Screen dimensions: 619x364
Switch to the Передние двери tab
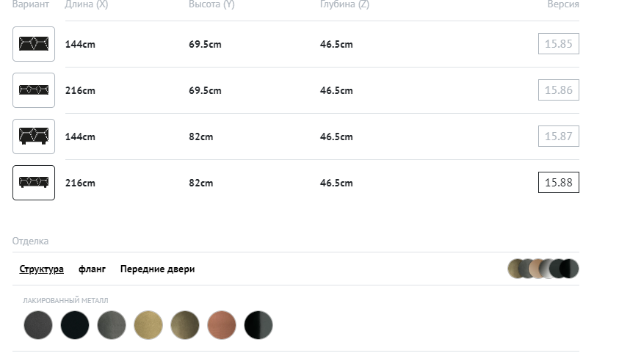coord(157,269)
